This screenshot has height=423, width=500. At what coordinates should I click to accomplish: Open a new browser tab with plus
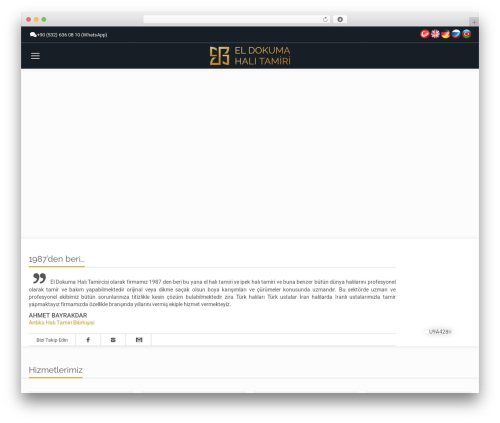474,22
